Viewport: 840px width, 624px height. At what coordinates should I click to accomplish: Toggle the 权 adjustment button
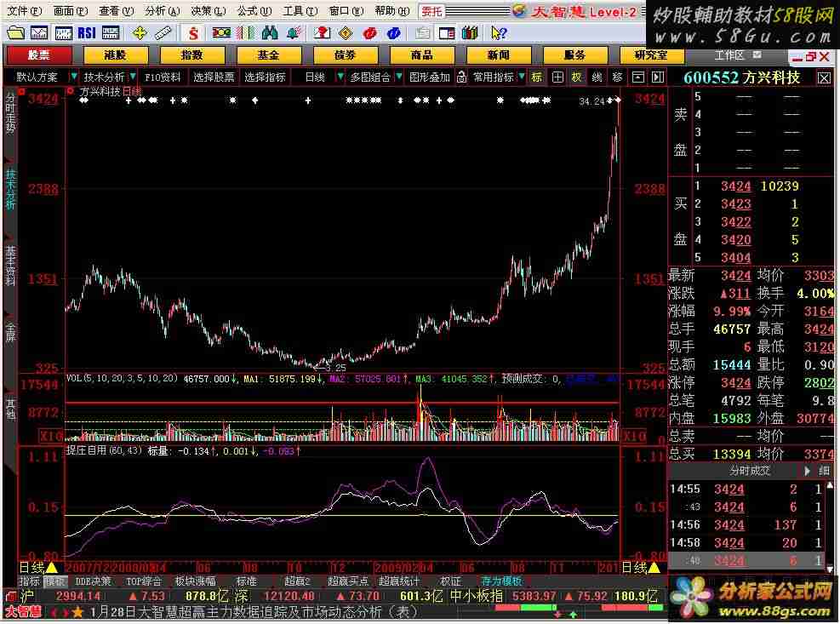click(576, 77)
